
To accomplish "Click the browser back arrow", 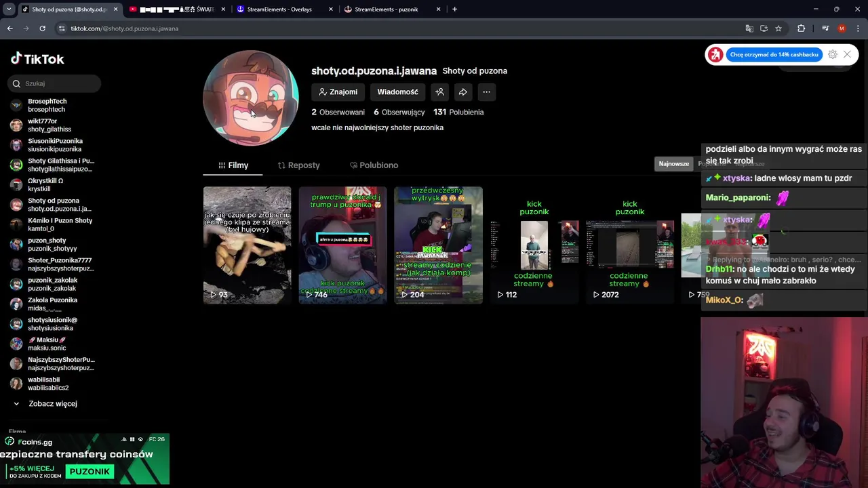I will pos(9,28).
